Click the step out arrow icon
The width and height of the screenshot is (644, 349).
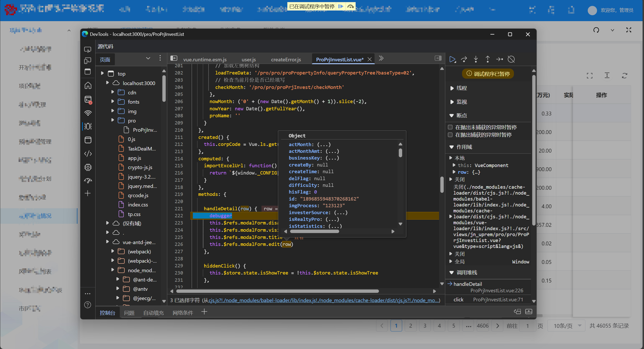[x=488, y=59]
